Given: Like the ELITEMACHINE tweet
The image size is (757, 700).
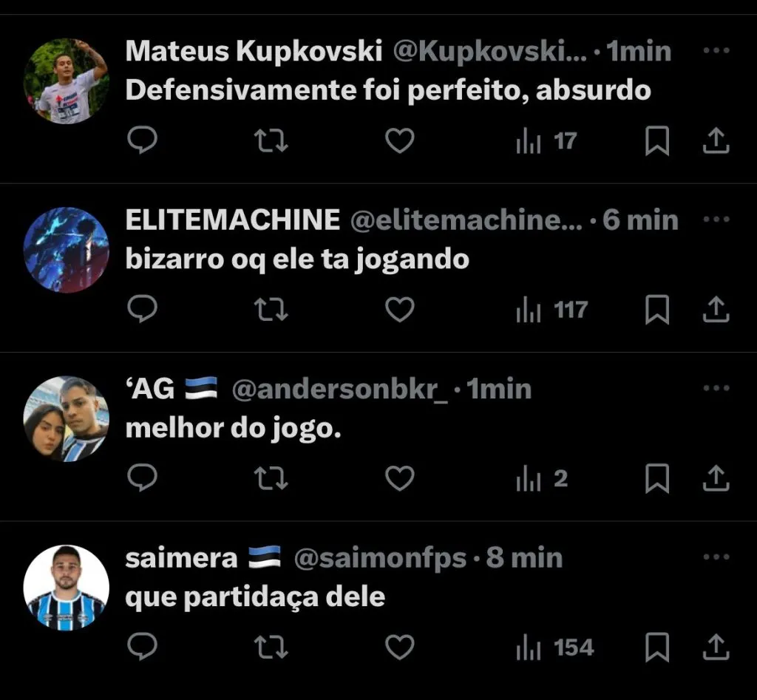Looking at the screenshot, I should 400,310.
